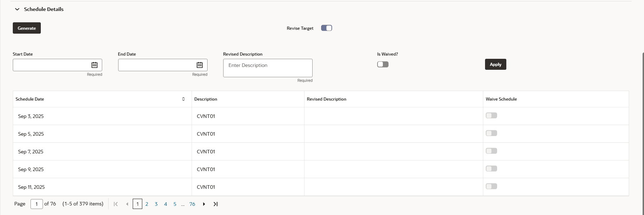The width and height of the screenshot is (644, 215).
Task: Go to page 2
Action: pyautogui.click(x=147, y=204)
